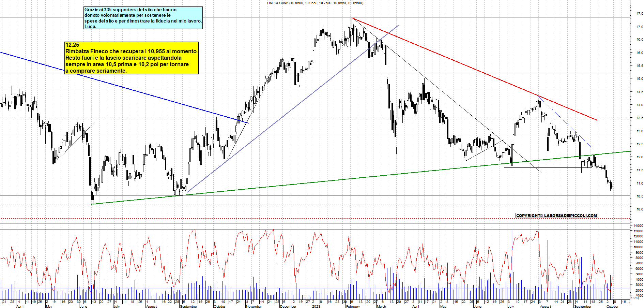The height and width of the screenshot is (308, 644).
Task: Click the FINECOBANK chart title text
Action: tap(315, 3)
